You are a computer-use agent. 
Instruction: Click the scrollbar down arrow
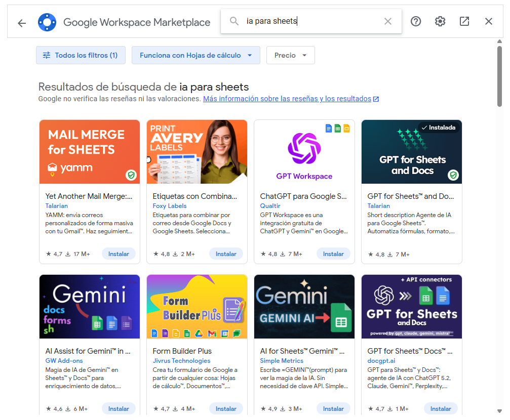click(499, 411)
